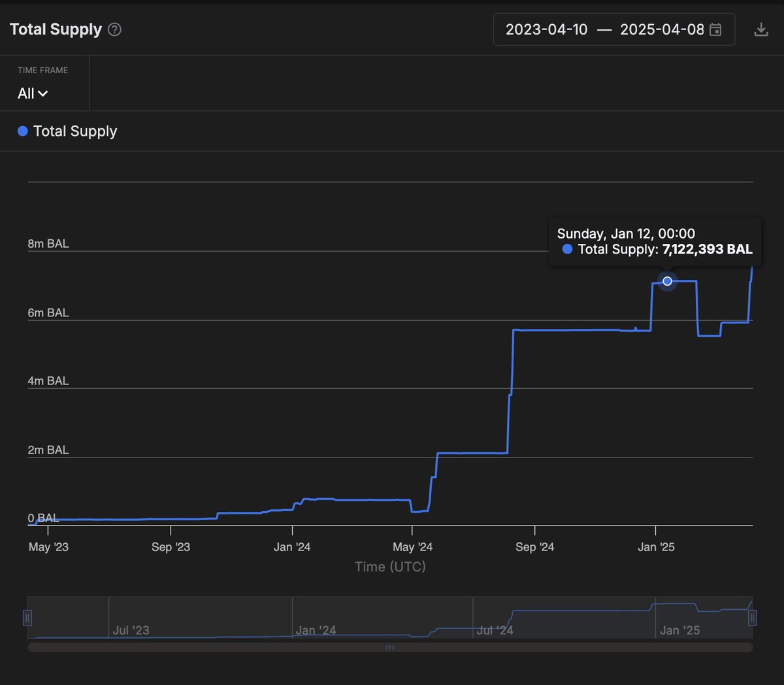This screenshot has height=685, width=784.
Task: Click "Jul '23" in the navigator
Action: coord(131,631)
